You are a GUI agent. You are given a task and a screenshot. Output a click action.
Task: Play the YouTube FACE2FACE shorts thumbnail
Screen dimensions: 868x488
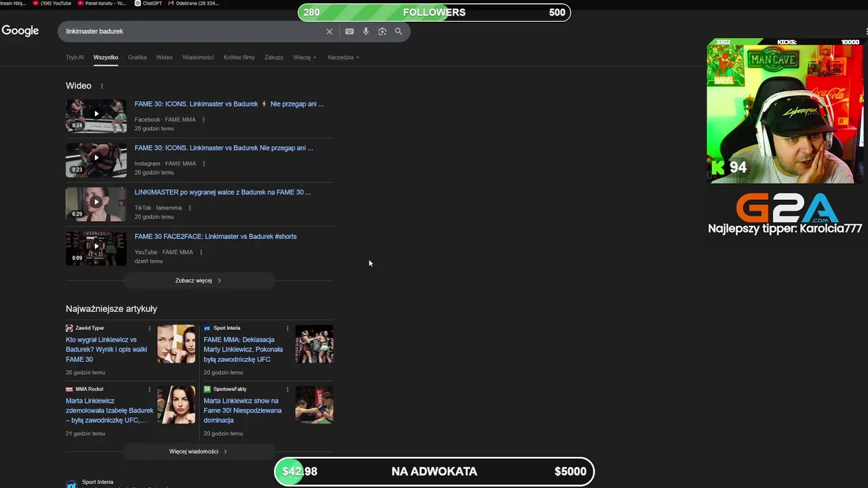coord(96,248)
